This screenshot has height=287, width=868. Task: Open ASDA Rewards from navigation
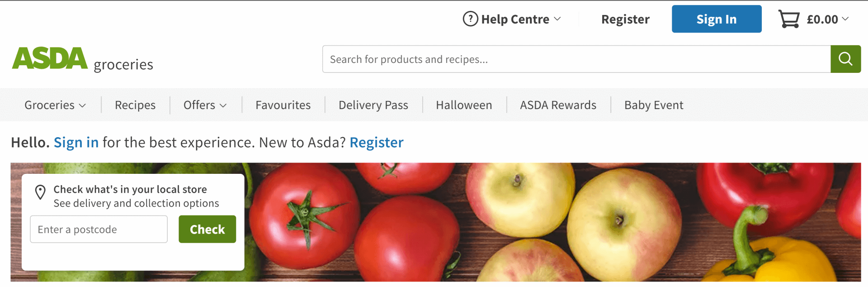click(x=558, y=105)
